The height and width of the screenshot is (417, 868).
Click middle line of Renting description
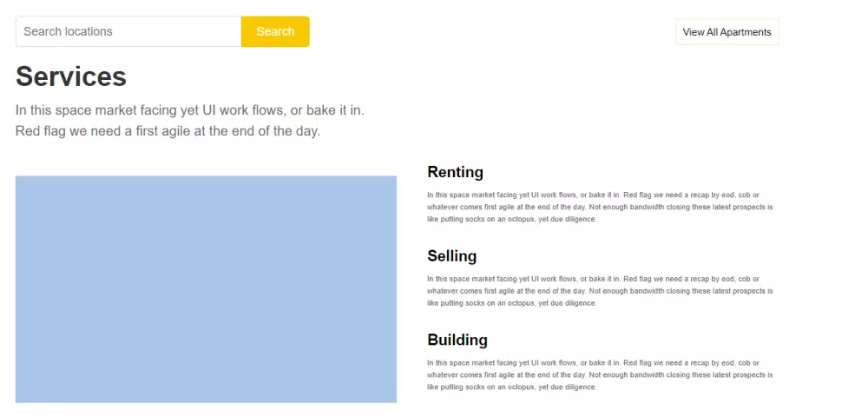point(600,208)
